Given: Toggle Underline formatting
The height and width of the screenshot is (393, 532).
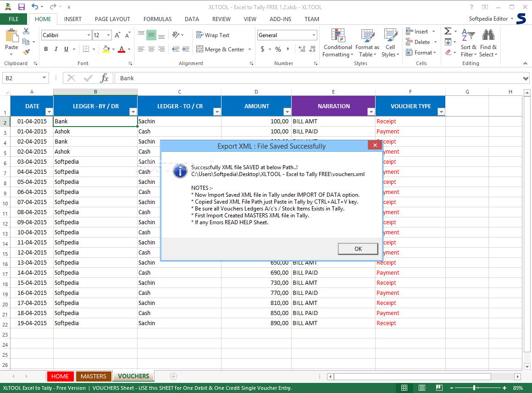Looking at the screenshot, I should 66,49.
